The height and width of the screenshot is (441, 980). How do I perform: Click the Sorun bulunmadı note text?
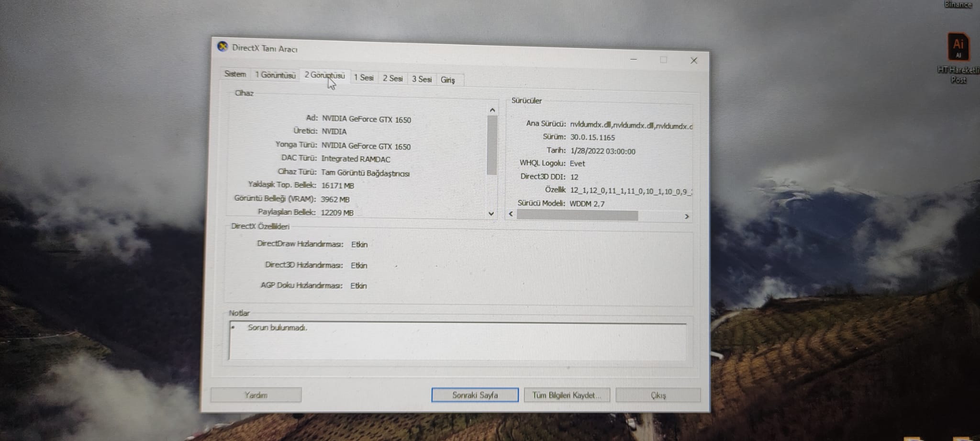point(278,328)
